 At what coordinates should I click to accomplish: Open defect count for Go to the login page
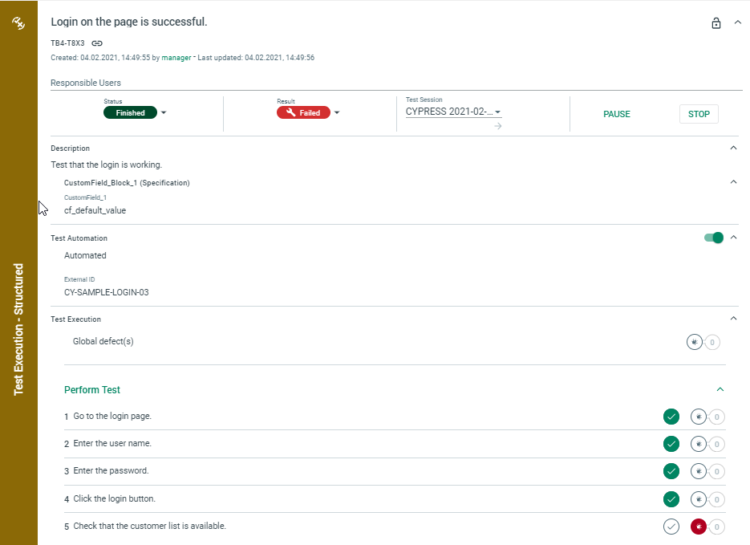click(x=717, y=417)
